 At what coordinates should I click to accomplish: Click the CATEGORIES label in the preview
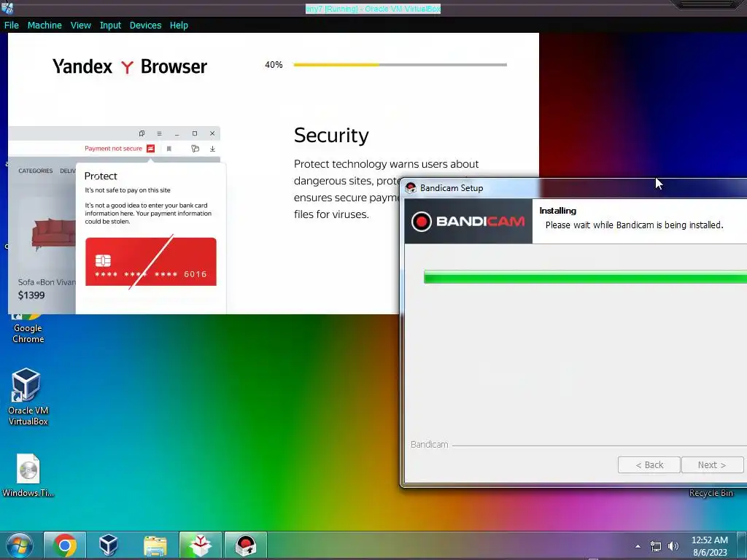[36, 171]
